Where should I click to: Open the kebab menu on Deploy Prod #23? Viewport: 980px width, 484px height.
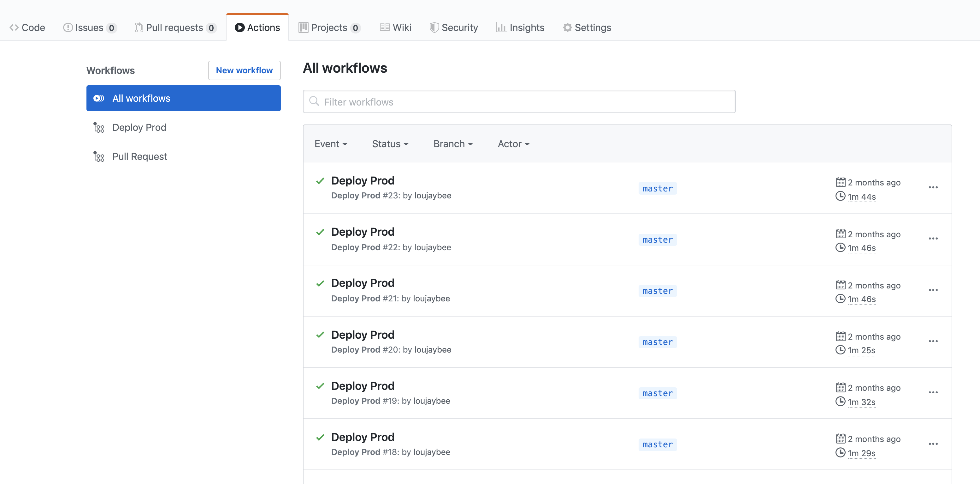pos(934,187)
